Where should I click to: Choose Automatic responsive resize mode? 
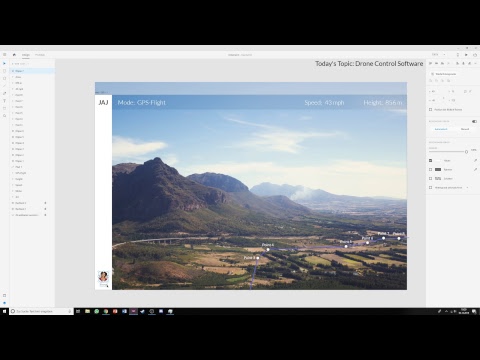pyautogui.click(x=441, y=129)
